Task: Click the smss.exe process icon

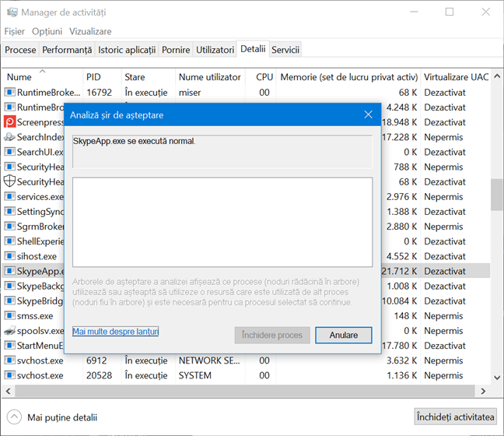Action: tap(9, 315)
